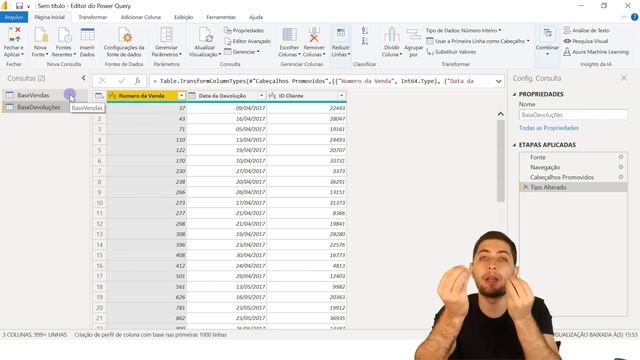Open Navegação step settings gear
This screenshot has height=360, width=640.
coord(621,167)
